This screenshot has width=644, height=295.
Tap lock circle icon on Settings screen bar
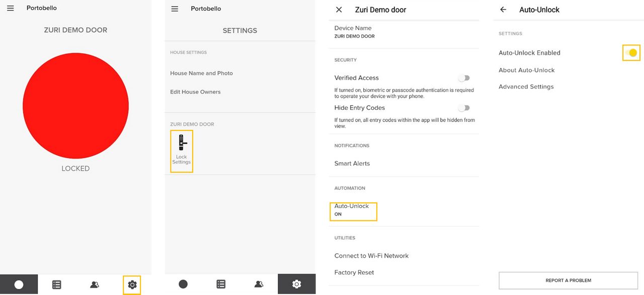click(x=183, y=284)
